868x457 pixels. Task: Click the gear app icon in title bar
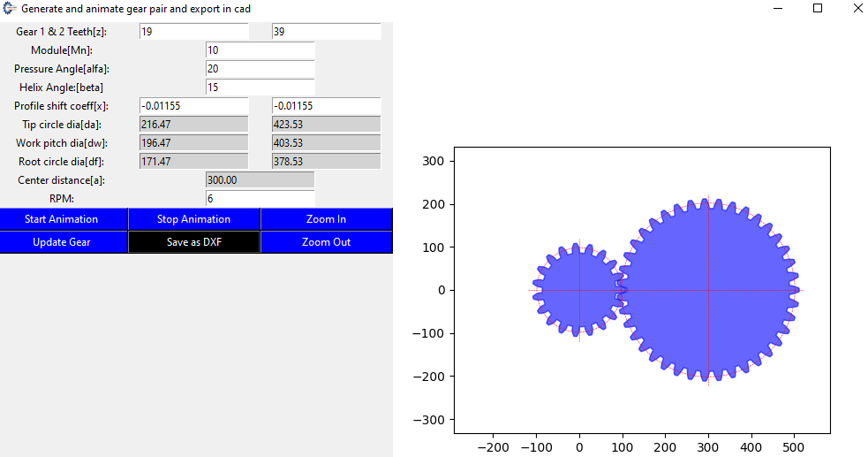[x=9, y=8]
